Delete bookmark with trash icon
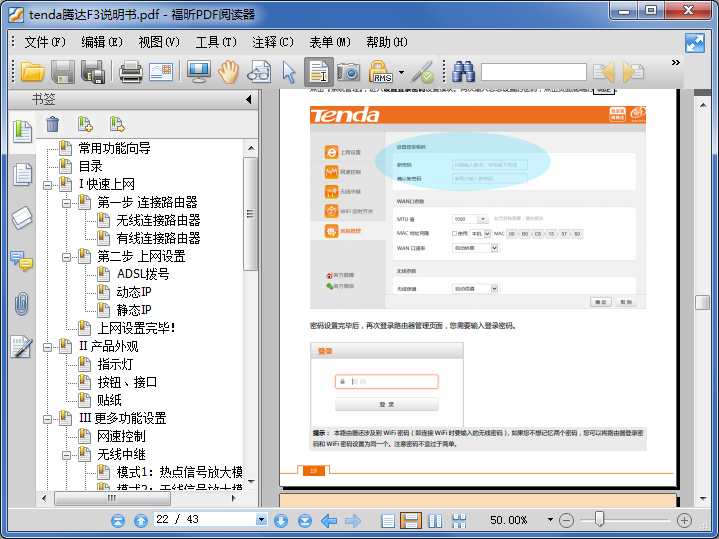The width and height of the screenshot is (719, 539). pos(53,124)
